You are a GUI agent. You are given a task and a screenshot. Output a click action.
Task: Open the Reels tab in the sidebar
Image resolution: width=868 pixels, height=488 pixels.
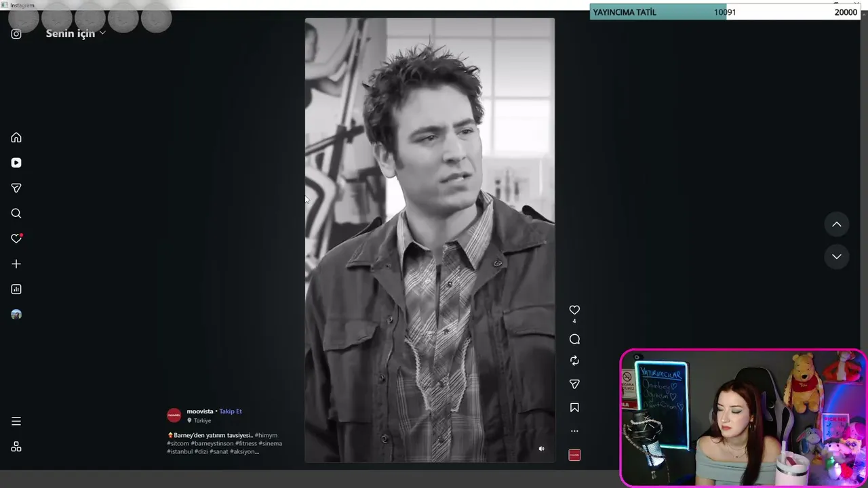tap(16, 163)
